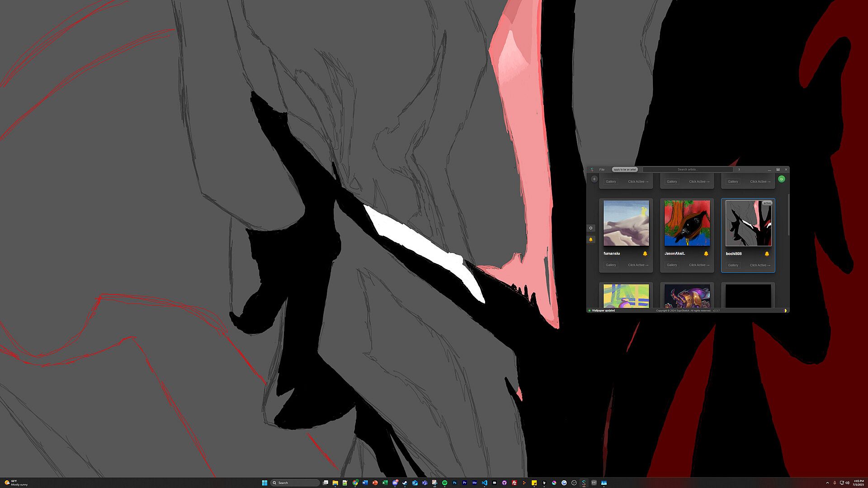Toggle notifications bell for bochi808
The height and width of the screenshot is (488, 868).
[767, 254]
